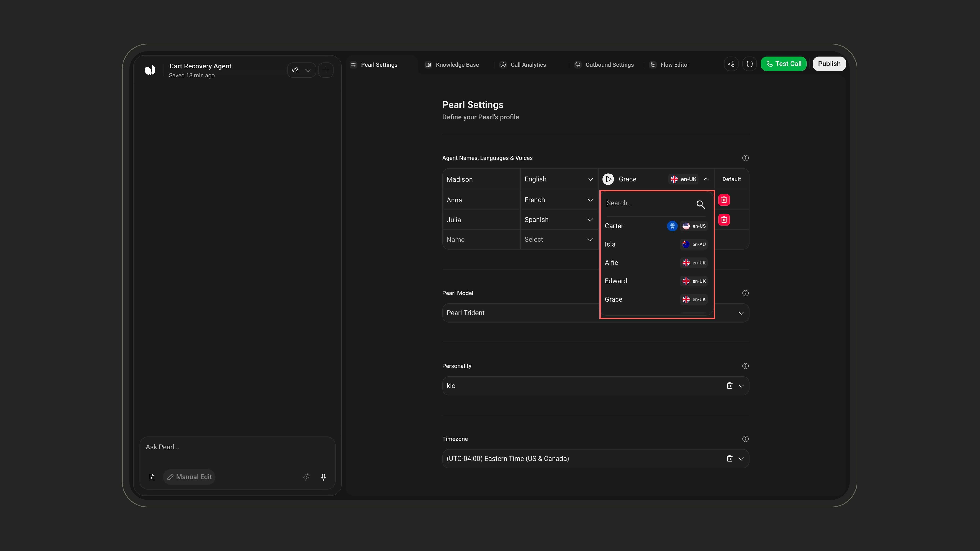This screenshot has width=980, height=551.
Task: Expand the Personality dropdown chevron
Action: [x=741, y=386]
